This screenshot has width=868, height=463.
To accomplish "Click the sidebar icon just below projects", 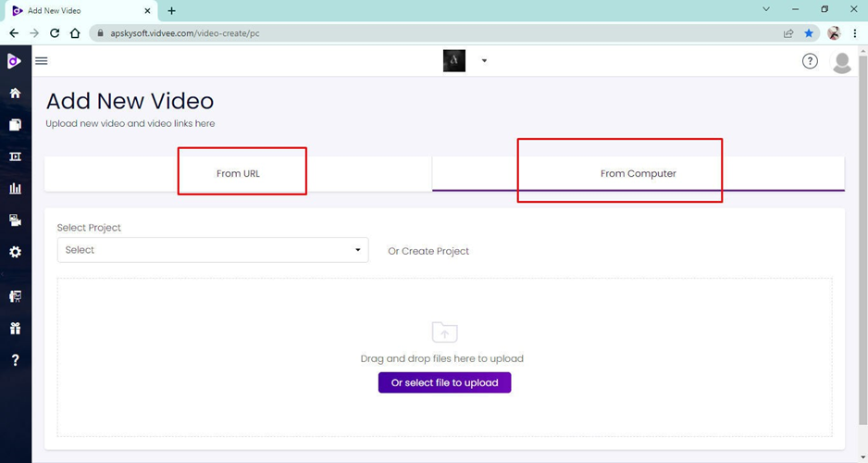I will point(15,156).
